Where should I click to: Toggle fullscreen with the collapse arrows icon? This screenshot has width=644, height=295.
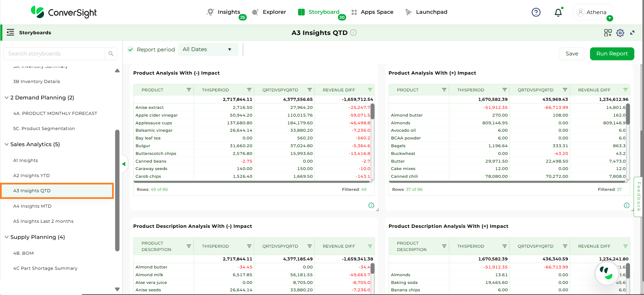coord(632,33)
